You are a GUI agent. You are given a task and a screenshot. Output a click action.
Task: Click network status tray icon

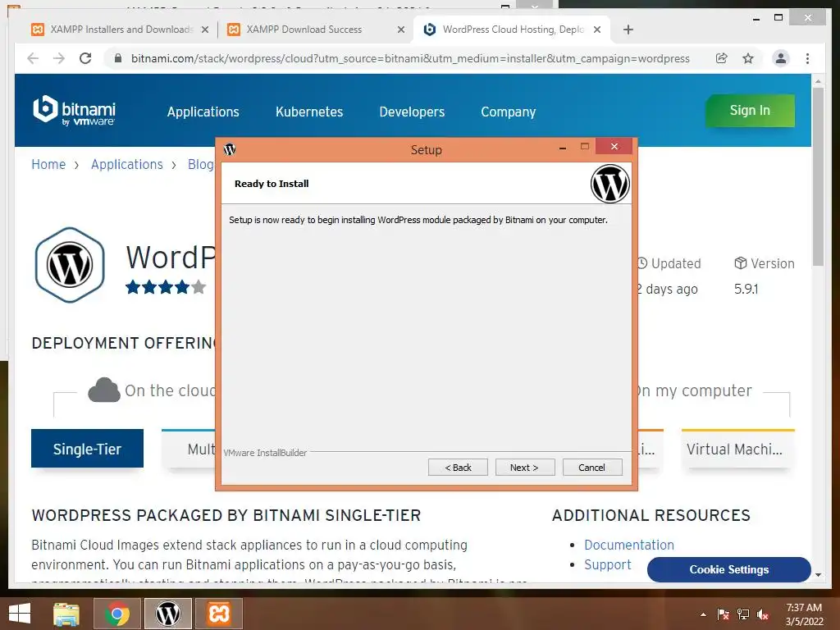743,614
